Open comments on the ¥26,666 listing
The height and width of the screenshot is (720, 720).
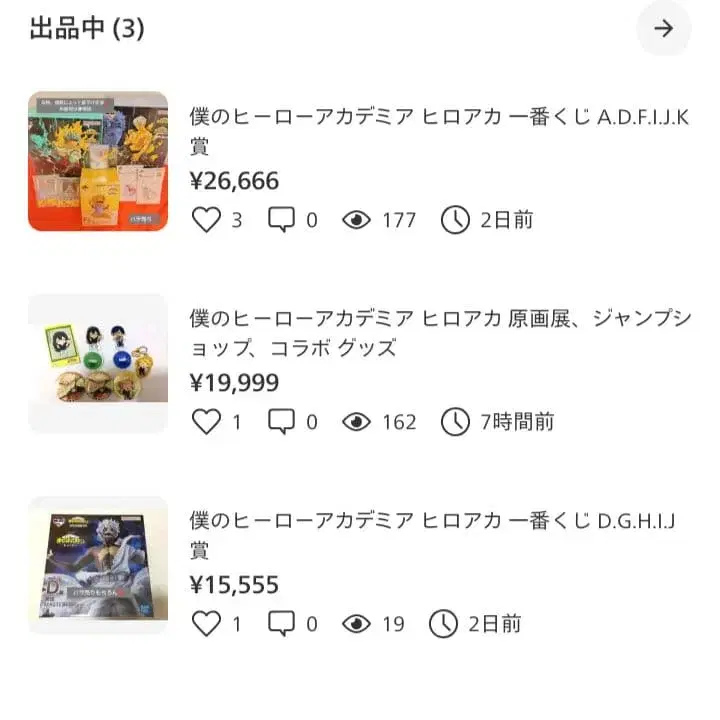click(x=282, y=220)
